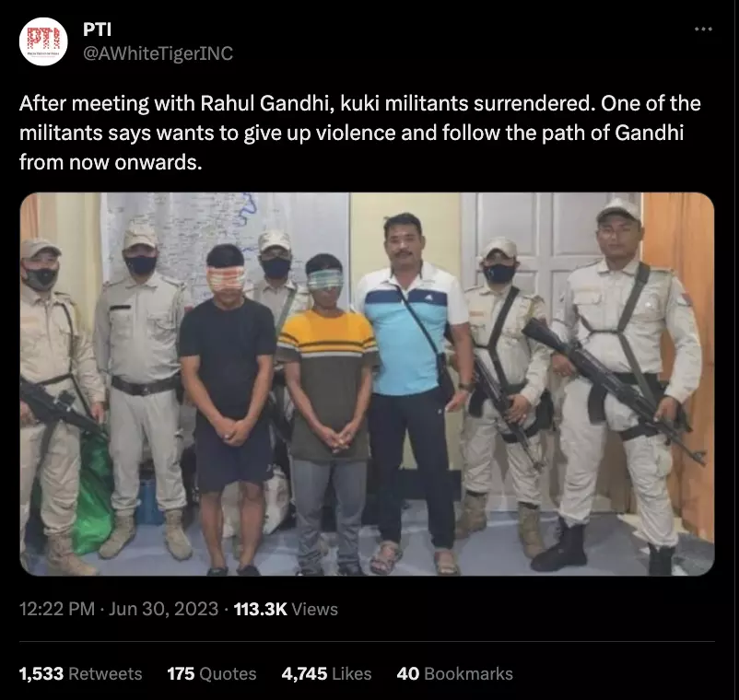
Task: Click the Likes label text
Action: (x=352, y=673)
